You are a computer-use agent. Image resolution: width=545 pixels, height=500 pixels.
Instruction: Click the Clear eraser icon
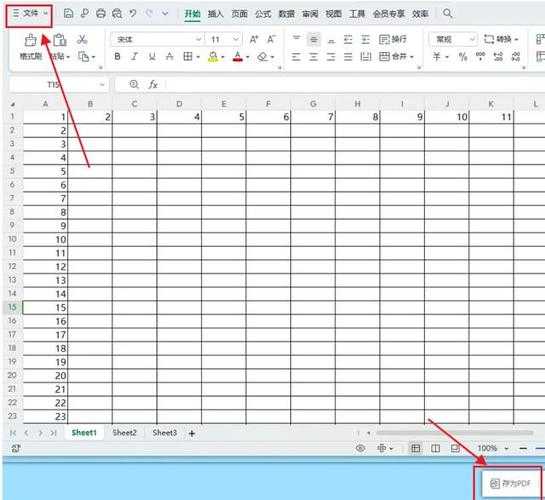262,56
